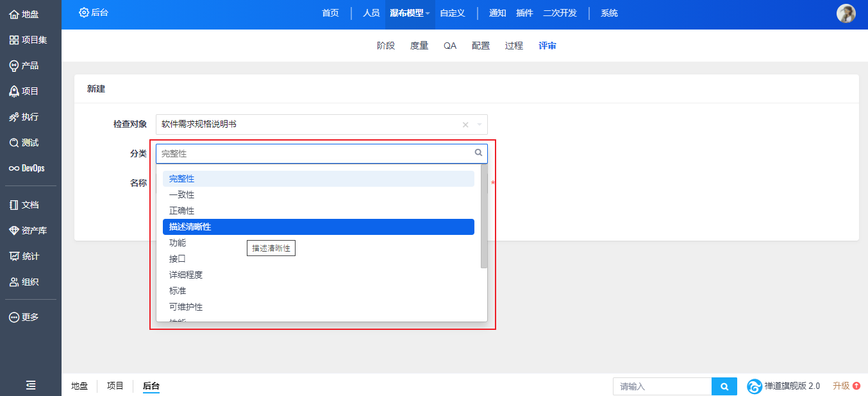Click the 禅道旗舰版 2.0 version text
This screenshot has height=396, width=868.
click(792, 386)
